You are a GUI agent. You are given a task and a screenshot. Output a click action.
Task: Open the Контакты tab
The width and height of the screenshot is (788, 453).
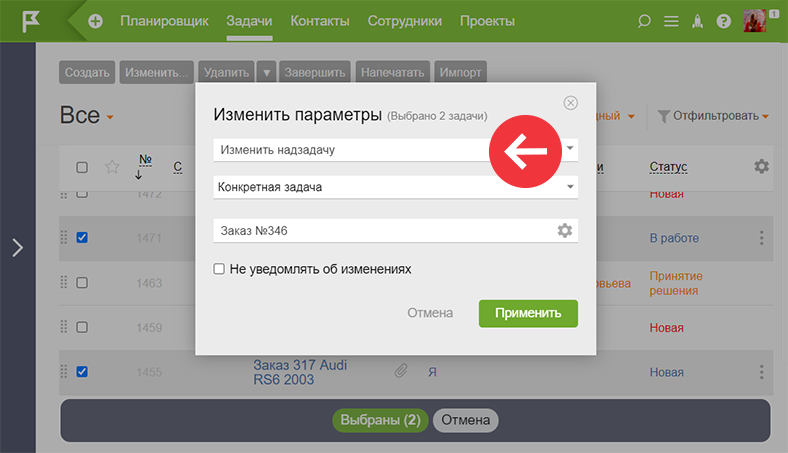[x=320, y=21]
